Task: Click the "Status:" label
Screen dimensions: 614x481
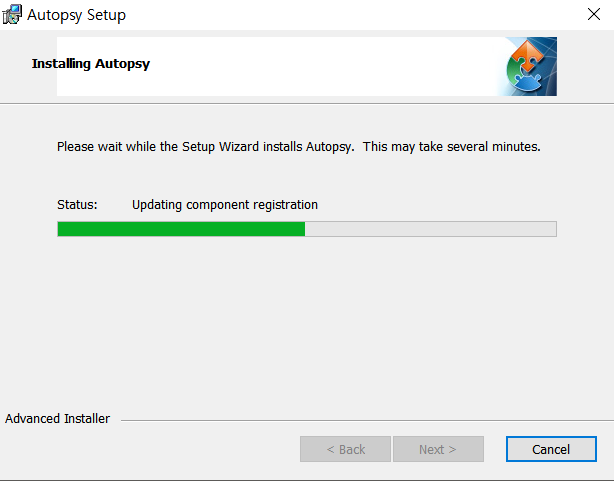Action: 77,205
